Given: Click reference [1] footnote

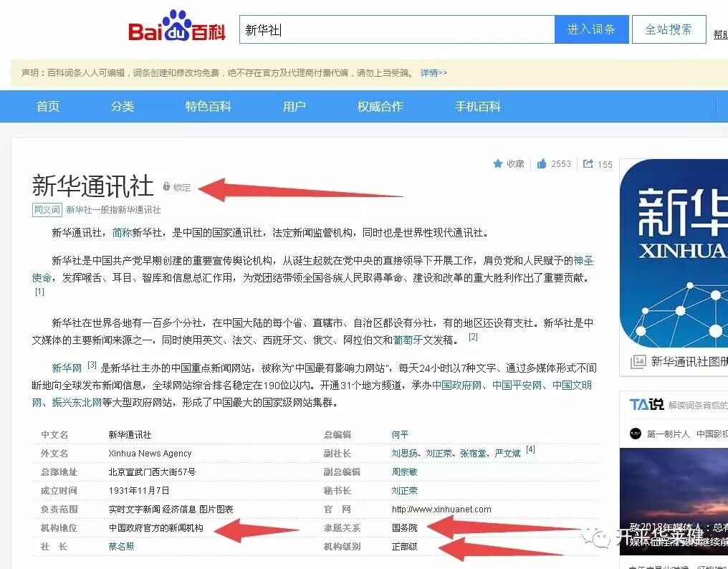Looking at the screenshot, I should [x=40, y=292].
